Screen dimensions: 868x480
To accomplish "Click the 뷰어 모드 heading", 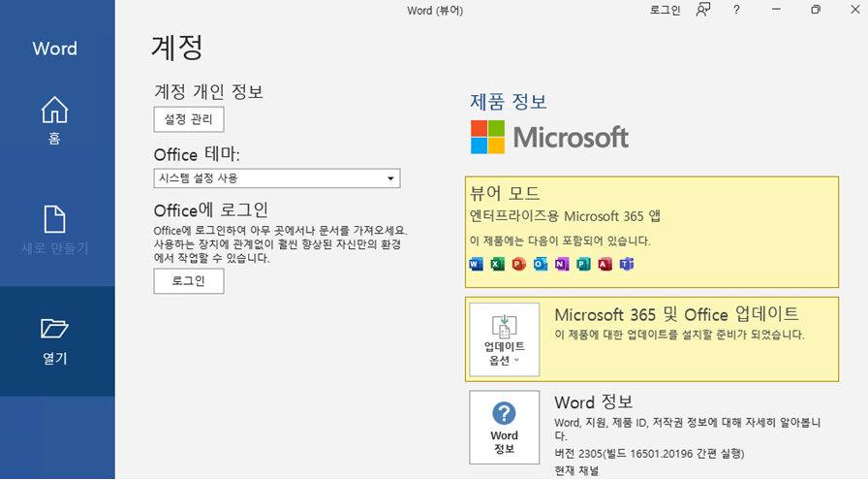I will click(x=505, y=193).
